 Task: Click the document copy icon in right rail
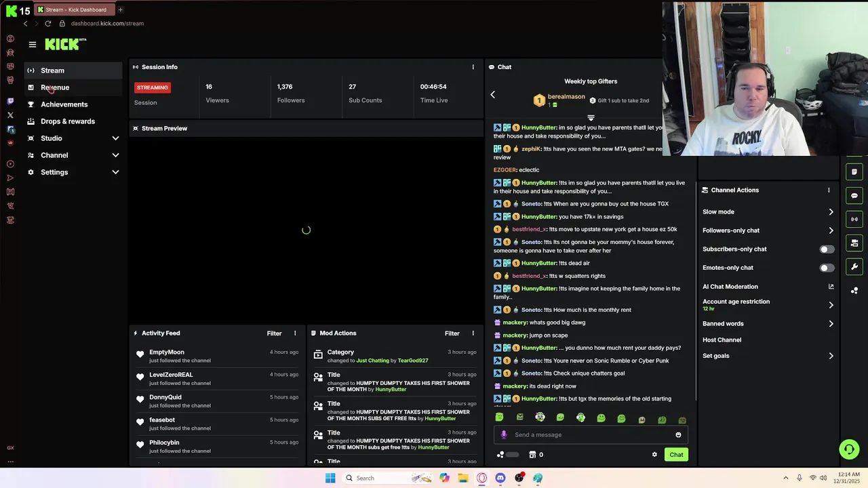coord(854,172)
